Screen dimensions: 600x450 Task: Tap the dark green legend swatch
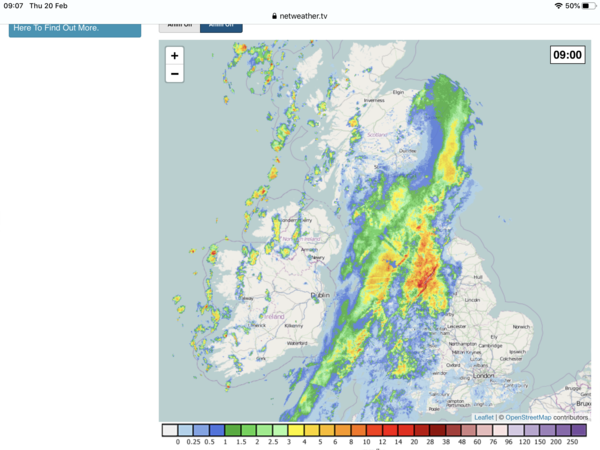click(x=233, y=430)
